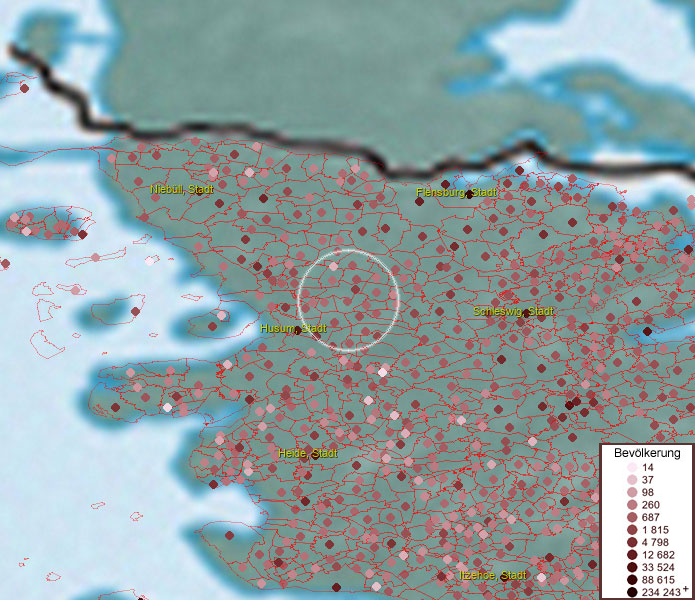The image size is (695, 600).
Task: Click the legend value 1 815 text
Action: click(655, 530)
